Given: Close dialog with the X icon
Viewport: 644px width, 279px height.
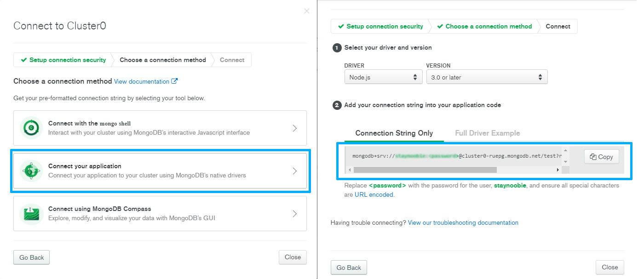Looking at the screenshot, I should point(307,11).
